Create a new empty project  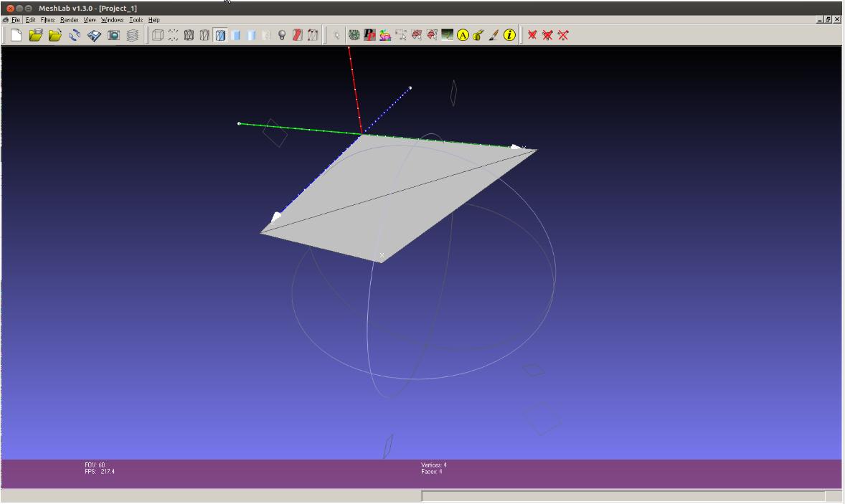(x=16, y=35)
